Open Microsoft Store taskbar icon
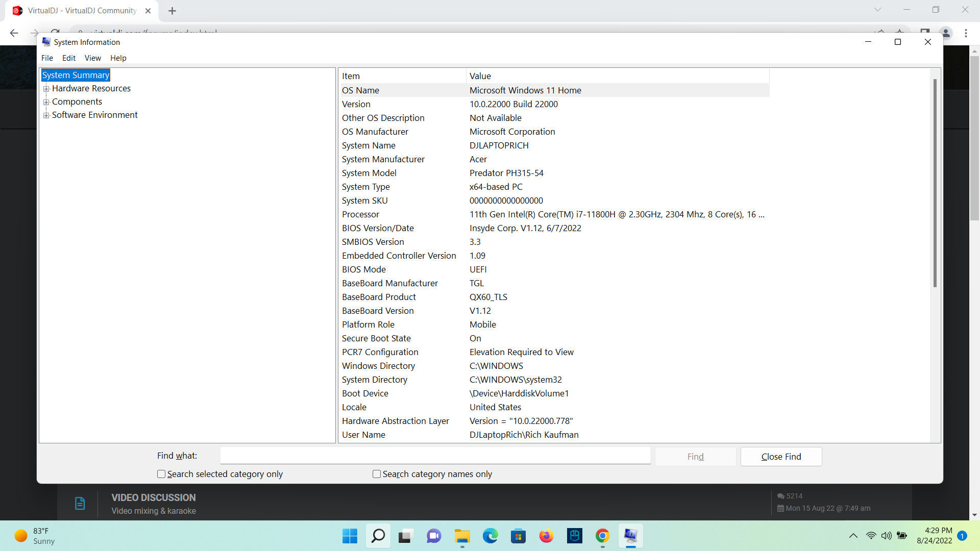This screenshot has height=551, width=980. click(519, 536)
